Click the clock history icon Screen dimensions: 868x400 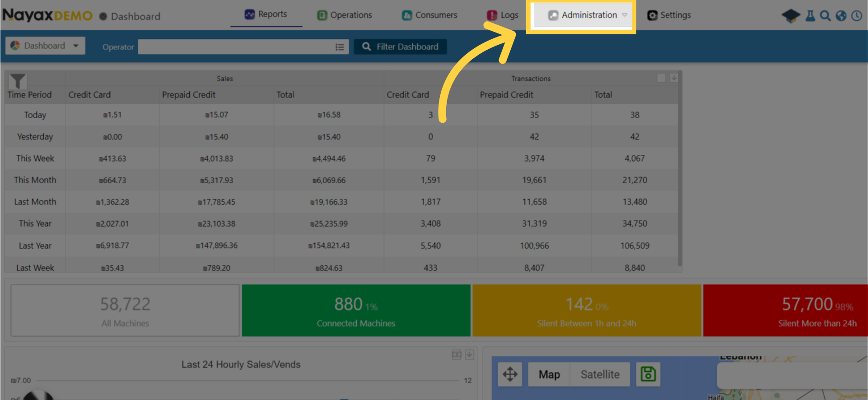[857, 16]
